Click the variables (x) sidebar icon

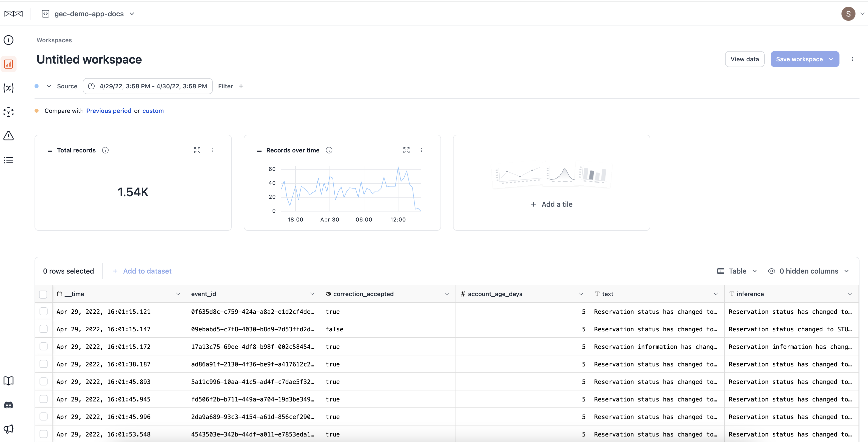pyautogui.click(x=9, y=88)
